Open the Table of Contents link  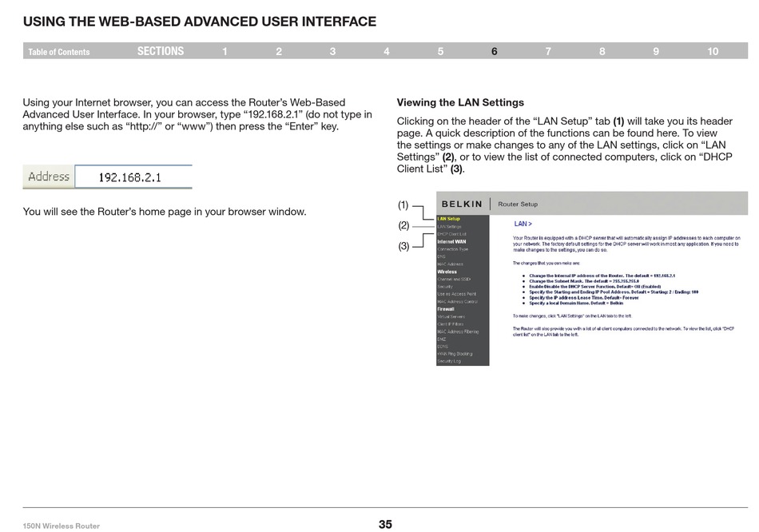click(x=58, y=52)
